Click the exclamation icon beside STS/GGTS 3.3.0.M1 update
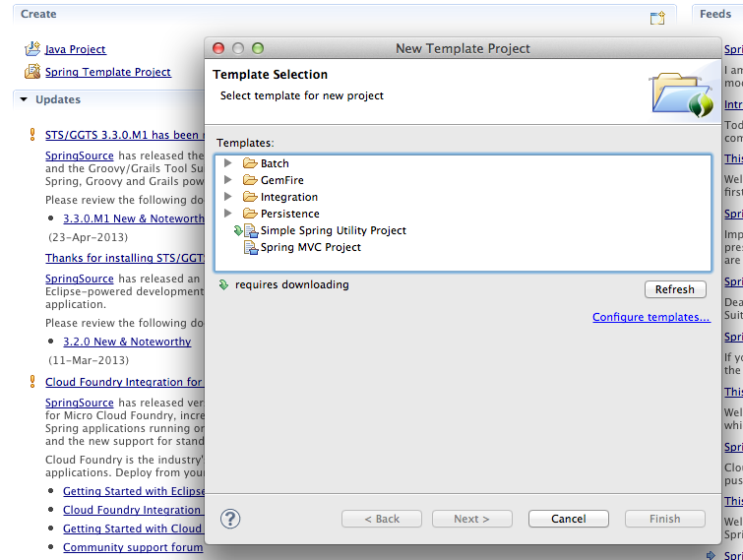The width and height of the screenshot is (743, 560). [32, 135]
